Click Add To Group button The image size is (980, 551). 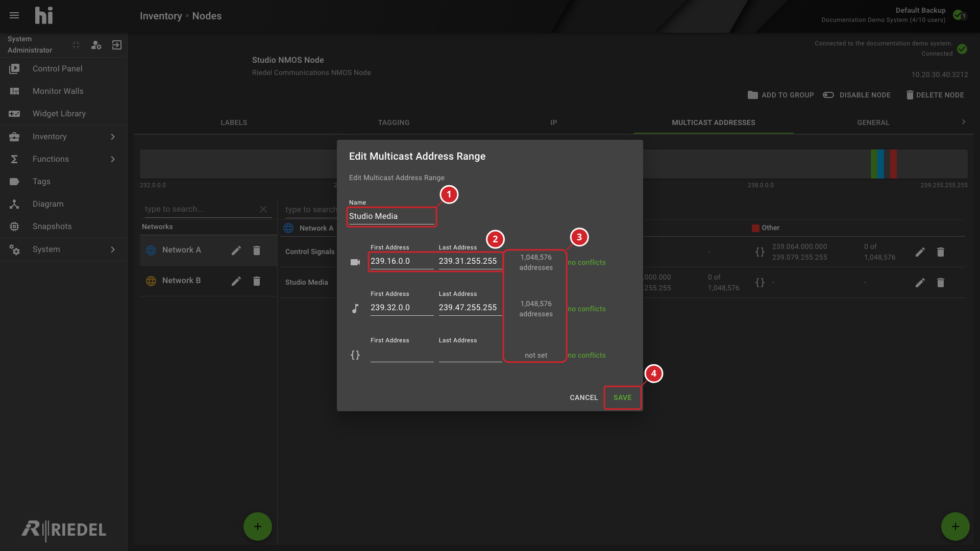click(781, 95)
